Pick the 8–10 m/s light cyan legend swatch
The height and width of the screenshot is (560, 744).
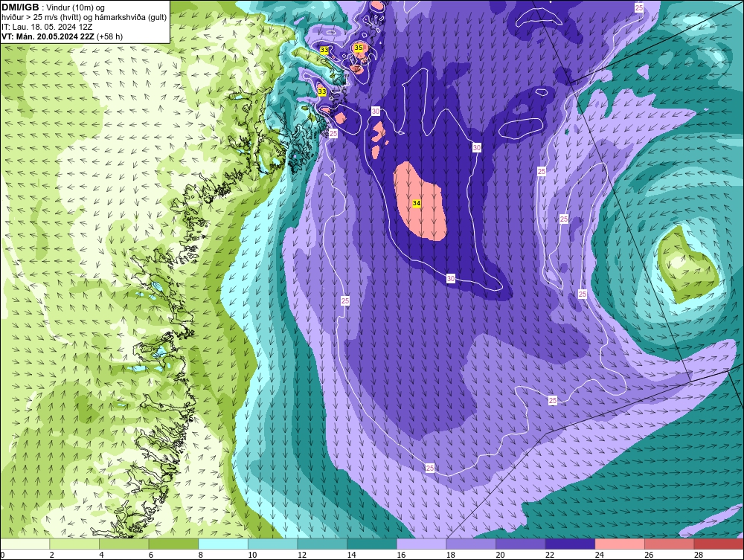click(223, 544)
